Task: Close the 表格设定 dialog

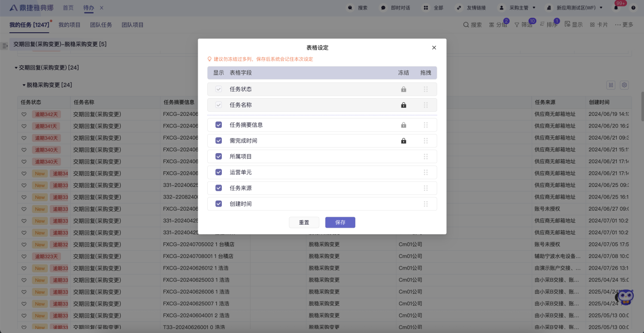Action: tap(434, 48)
